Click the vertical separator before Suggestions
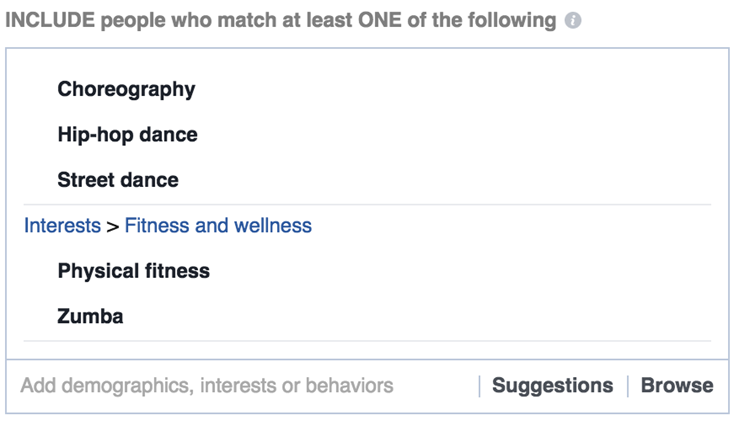Image resolution: width=750 pixels, height=426 pixels. pos(479,386)
